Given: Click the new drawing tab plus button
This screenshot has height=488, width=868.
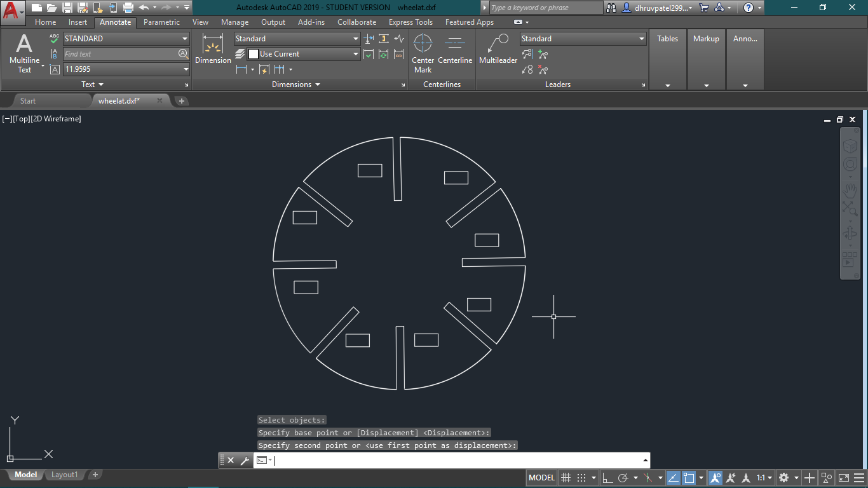Looking at the screenshot, I should coord(181,100).
